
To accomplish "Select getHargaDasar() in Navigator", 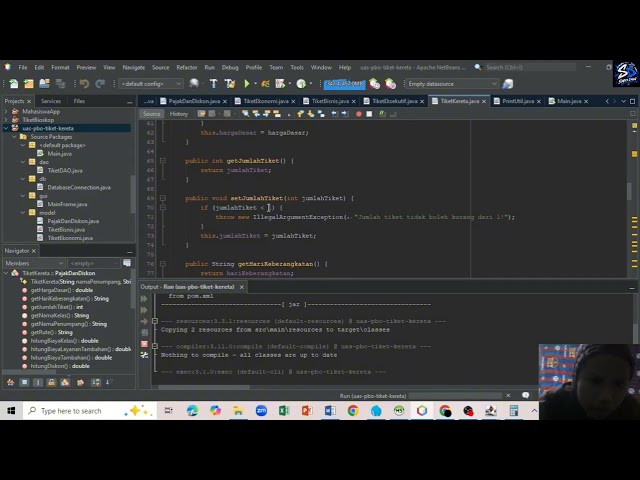I will pyautogui.click(x=62, y=290).
